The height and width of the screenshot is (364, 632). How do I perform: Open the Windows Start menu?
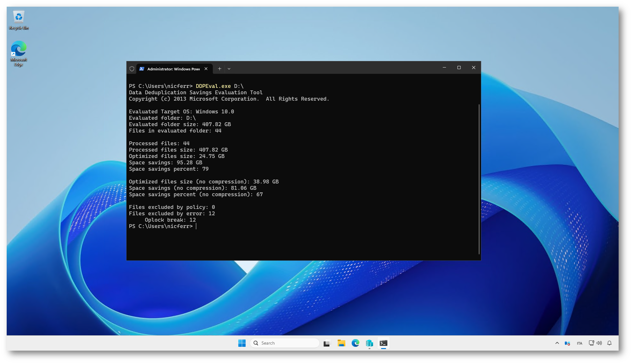click(242, 343)
